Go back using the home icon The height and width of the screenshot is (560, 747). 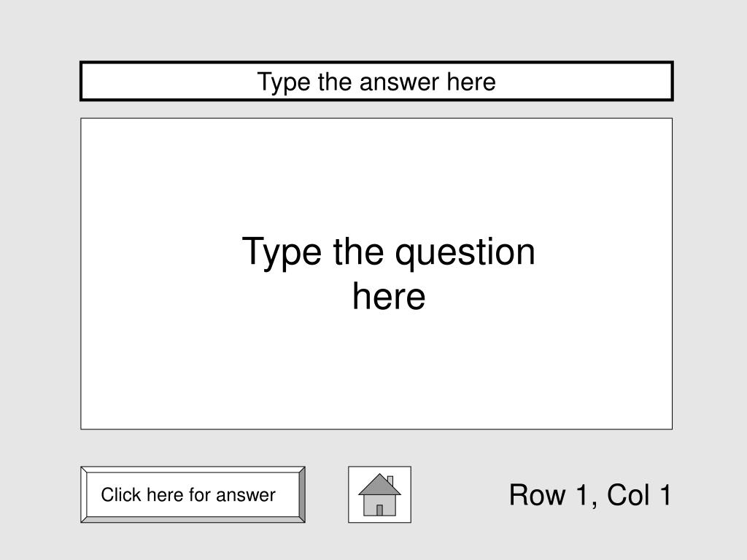[x=379, y=494]
